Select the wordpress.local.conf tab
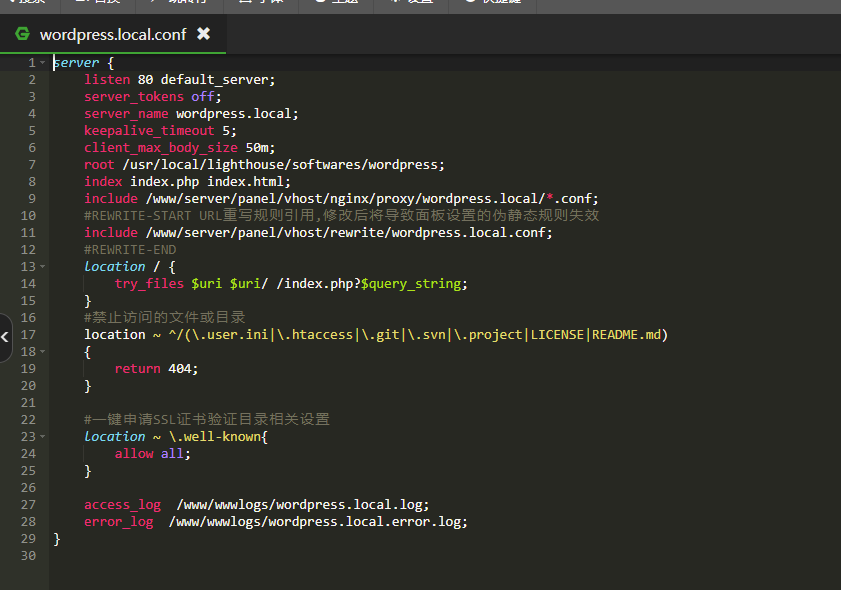841x590 pixels. (x=111, y=34)
